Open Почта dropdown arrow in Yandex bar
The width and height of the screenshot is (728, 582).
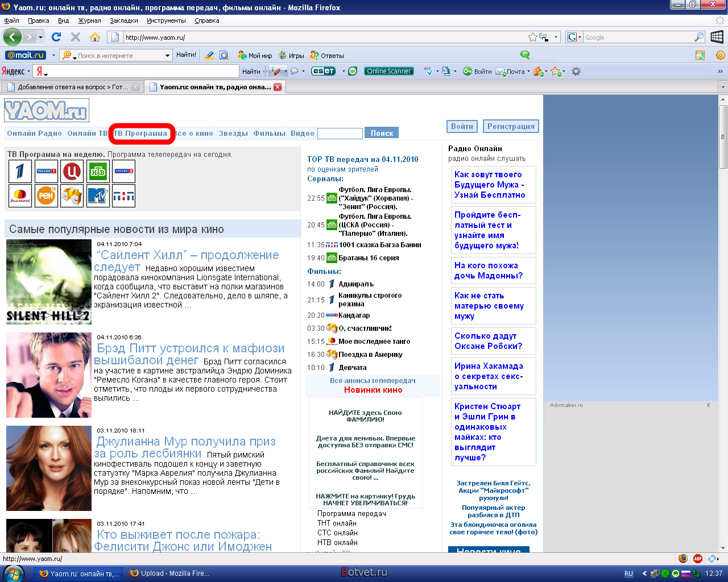(x=528, y=72)
